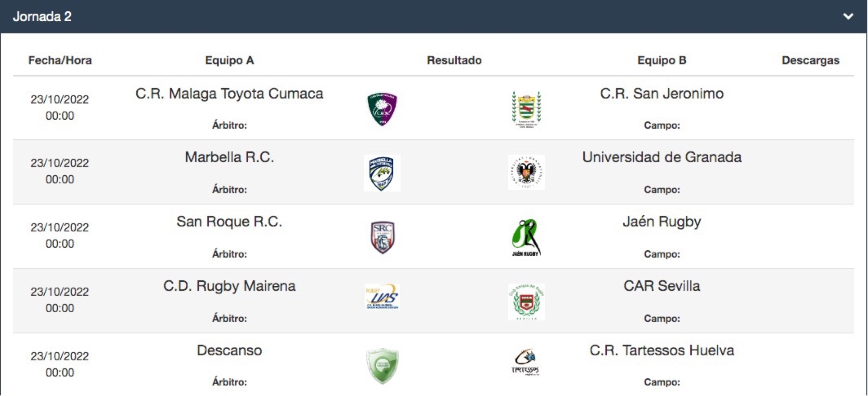The height and width of the screenshot is (396, 868).
Task: Click the Universidad de Granada emblem
Action: 526,172
